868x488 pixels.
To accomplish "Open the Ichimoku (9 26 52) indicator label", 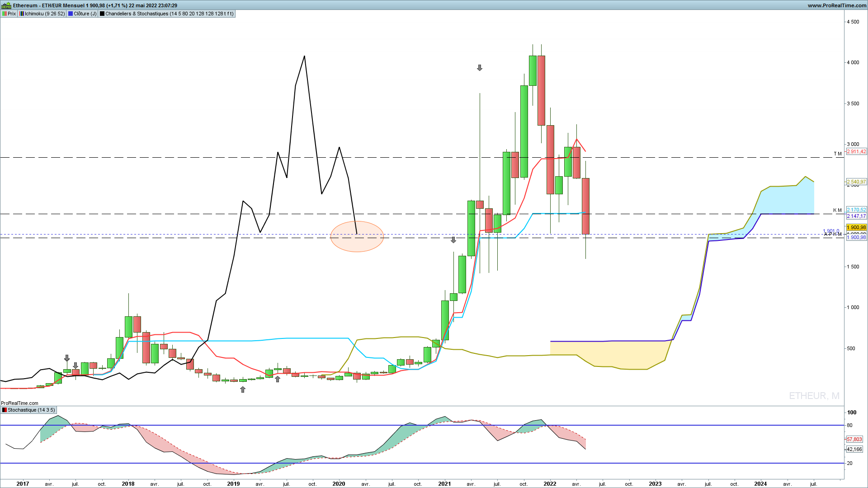I will click(42, 14).
